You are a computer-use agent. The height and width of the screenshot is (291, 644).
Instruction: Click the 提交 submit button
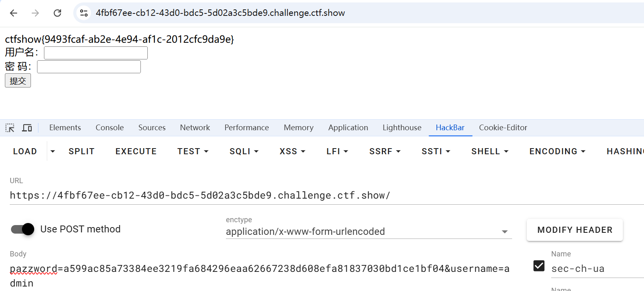[x=18, y=81]
